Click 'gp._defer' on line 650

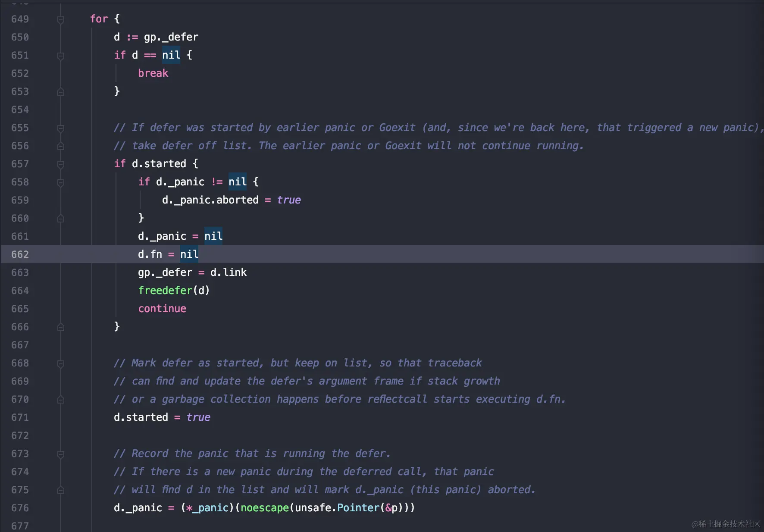click(171, 37)
